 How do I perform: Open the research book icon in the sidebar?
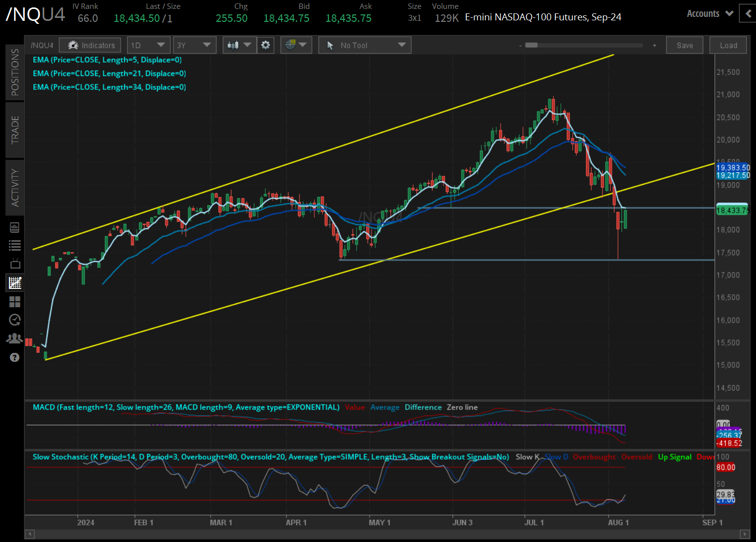click(15, 227)
